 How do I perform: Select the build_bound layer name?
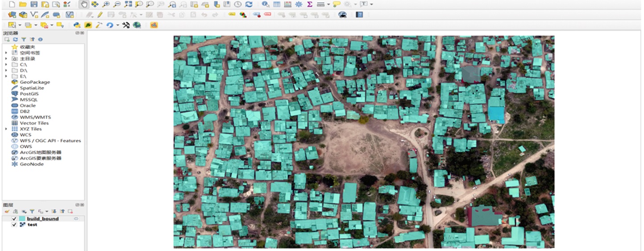(43, 219)
